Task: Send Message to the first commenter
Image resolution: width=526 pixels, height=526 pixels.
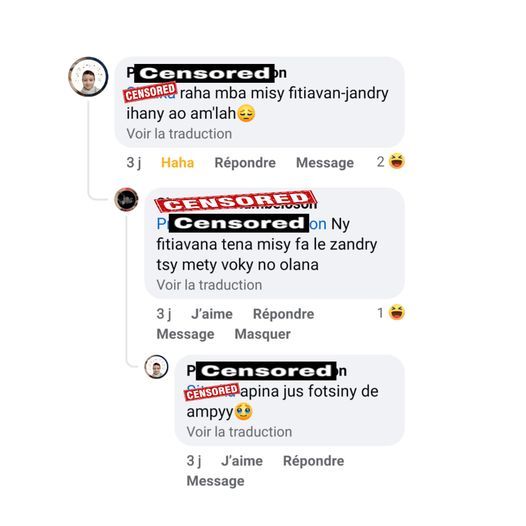Action: [x=325, y=163]
